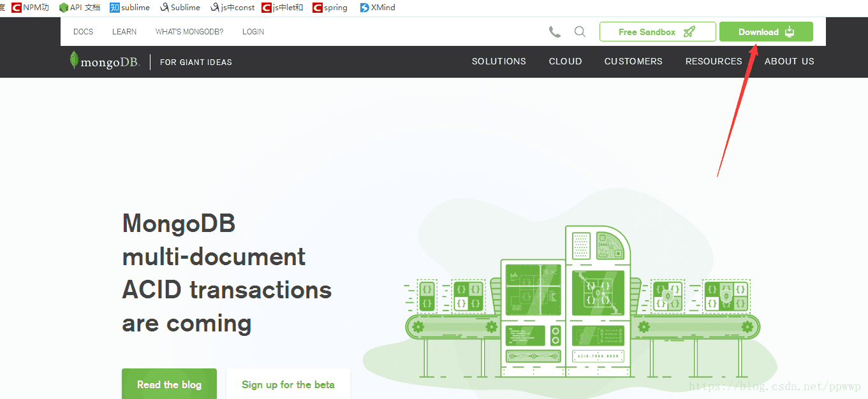Click the Free Sandbox button
This screenshot has width=868, height=399.
[658, 32]
